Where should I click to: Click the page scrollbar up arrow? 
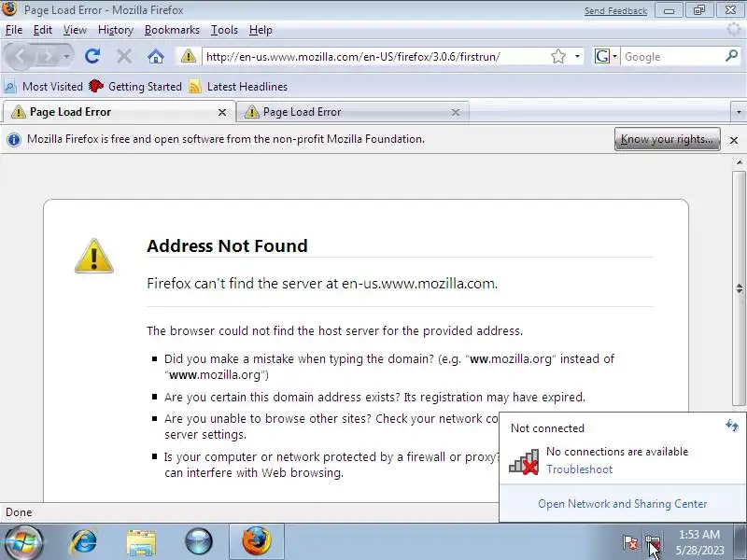[740, 162]
